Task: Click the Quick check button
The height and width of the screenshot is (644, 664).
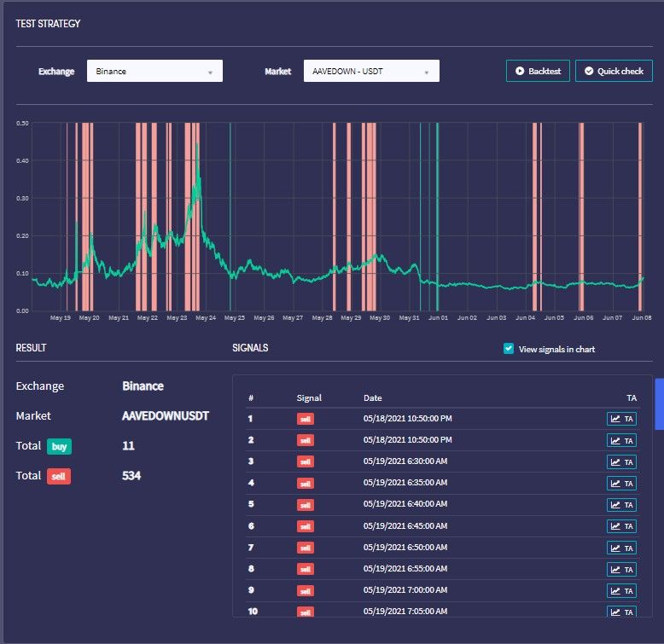Action: (614, 71)
